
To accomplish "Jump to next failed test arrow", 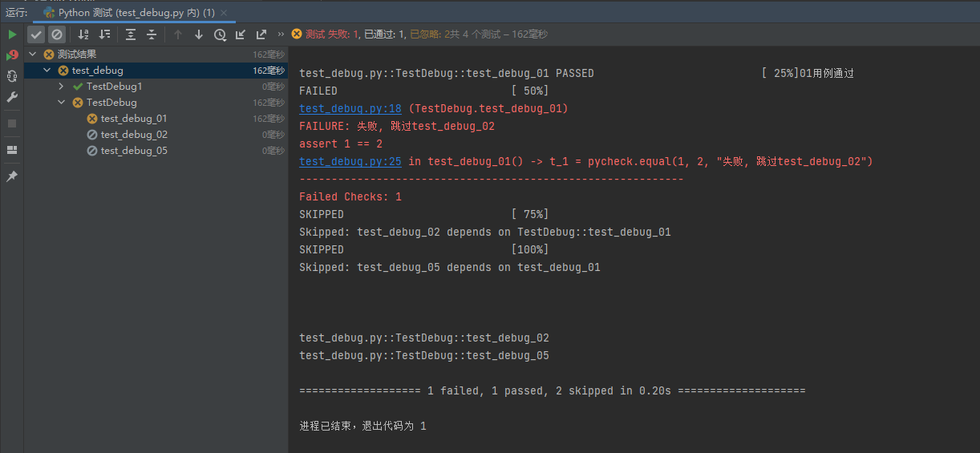I will point(199,34).
